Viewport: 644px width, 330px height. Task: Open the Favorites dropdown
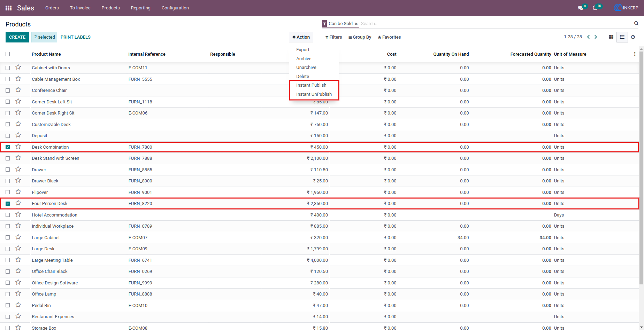(389, 37)
